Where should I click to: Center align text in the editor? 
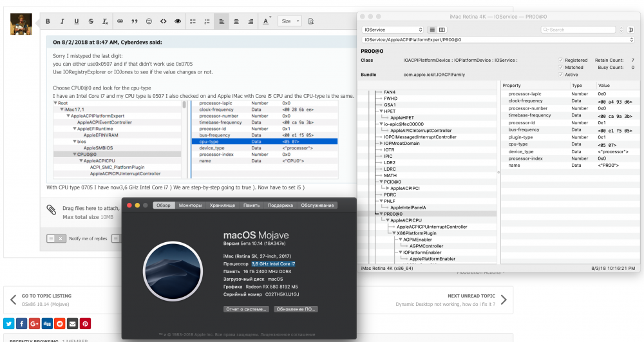tap(236, 21)
